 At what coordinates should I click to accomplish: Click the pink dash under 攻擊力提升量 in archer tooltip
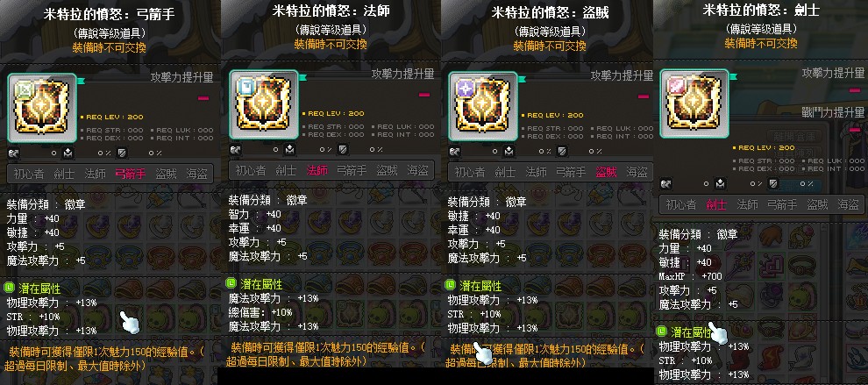click(x=203, y=98)
